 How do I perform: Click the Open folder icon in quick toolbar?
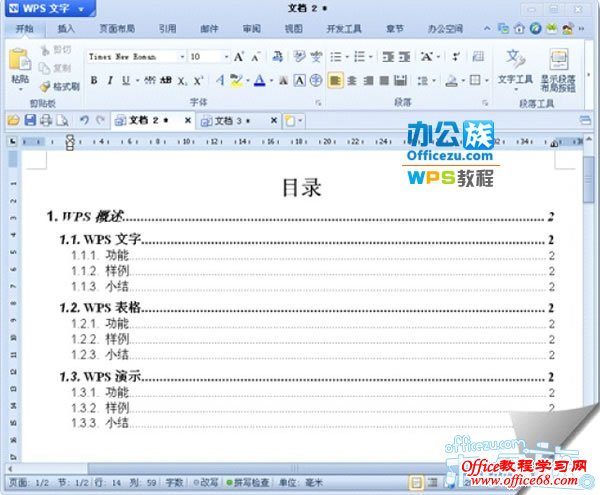tap(13, 121)
